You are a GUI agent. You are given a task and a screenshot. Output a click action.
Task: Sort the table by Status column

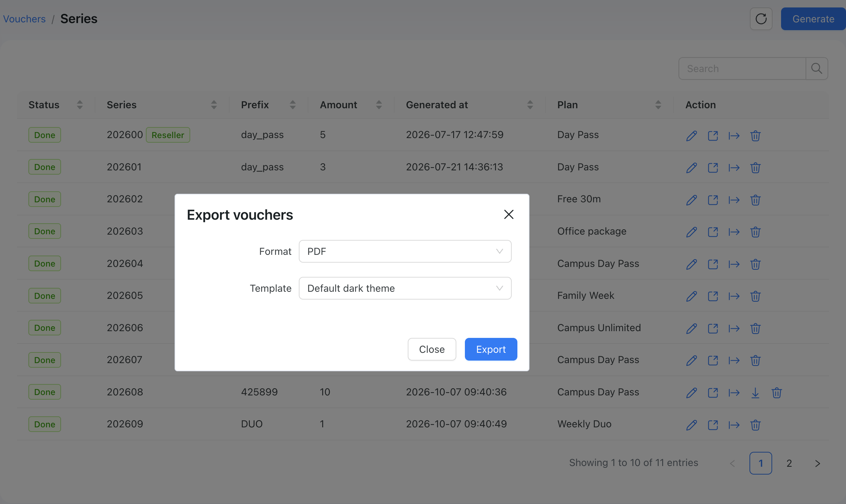[x=80, y=105]
